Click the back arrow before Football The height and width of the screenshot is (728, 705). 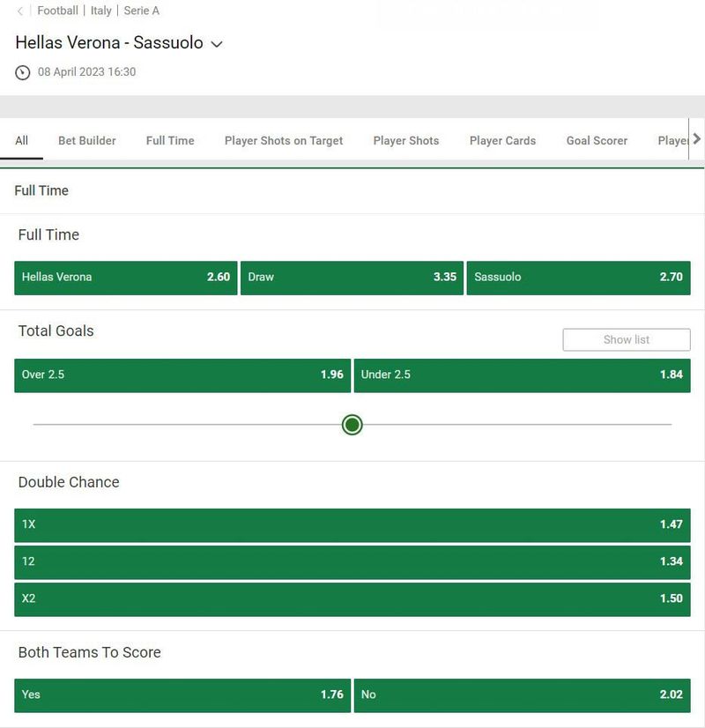click(20, 11)
